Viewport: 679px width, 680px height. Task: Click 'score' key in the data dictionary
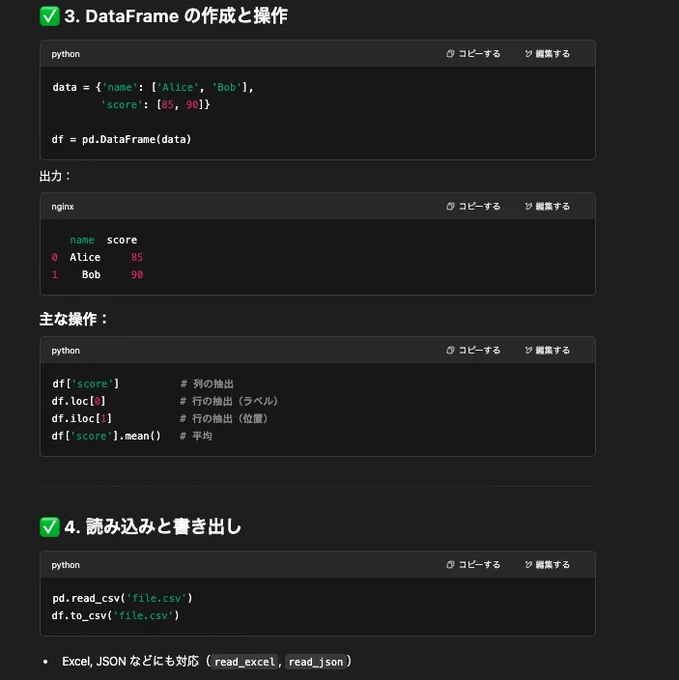(121, 105)
